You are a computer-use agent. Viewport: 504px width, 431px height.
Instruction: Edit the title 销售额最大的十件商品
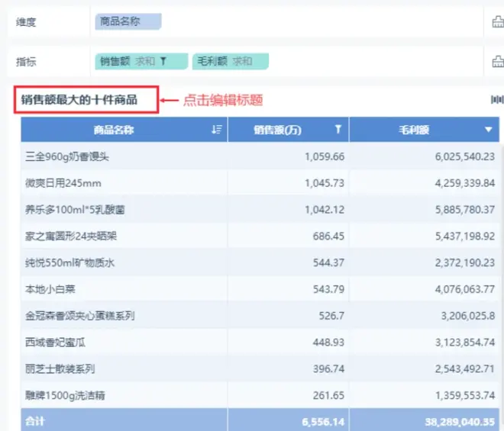(79, 100)
